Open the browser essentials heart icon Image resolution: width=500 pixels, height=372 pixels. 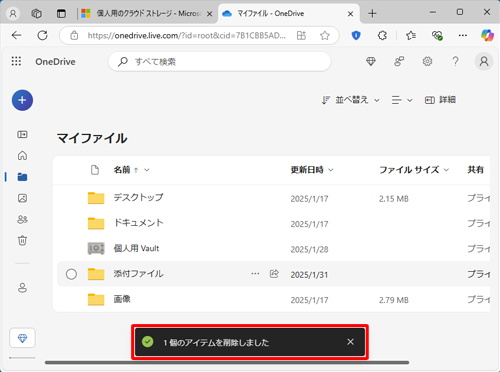[x=437, y=35]
